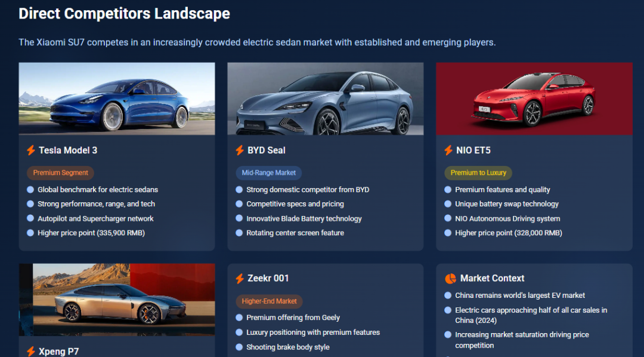Click 'NIO Autonomous Driving system'
644x357 pixels.
[x=507, y=219]
